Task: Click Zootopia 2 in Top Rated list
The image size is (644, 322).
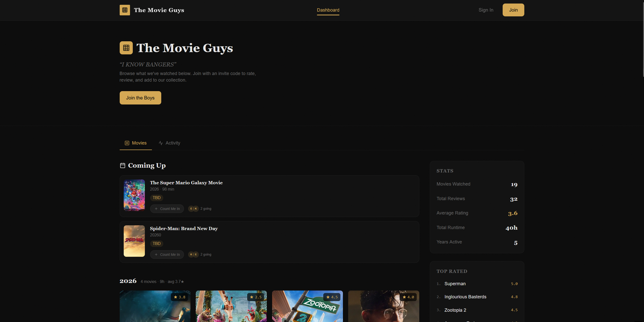Action: pos(455,310)
